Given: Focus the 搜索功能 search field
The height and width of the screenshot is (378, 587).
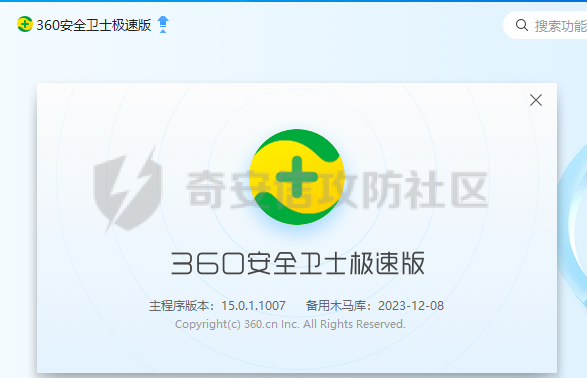Looking at the screenshot, I should point(545,25).
